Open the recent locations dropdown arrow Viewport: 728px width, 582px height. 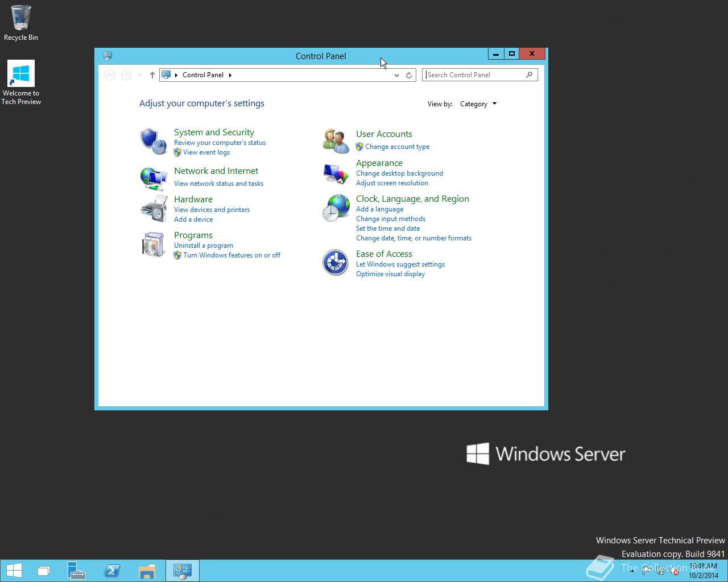139,75
